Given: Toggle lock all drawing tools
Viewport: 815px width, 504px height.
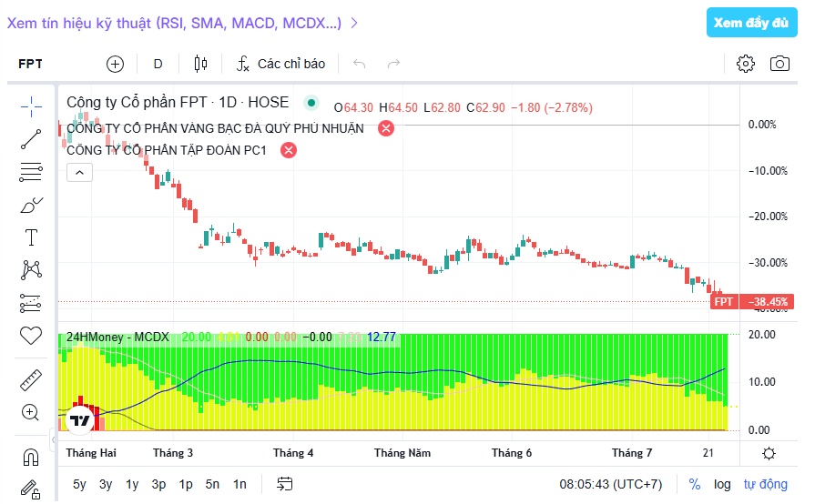Looking at the screenshot, I should (x=31, y=489).
